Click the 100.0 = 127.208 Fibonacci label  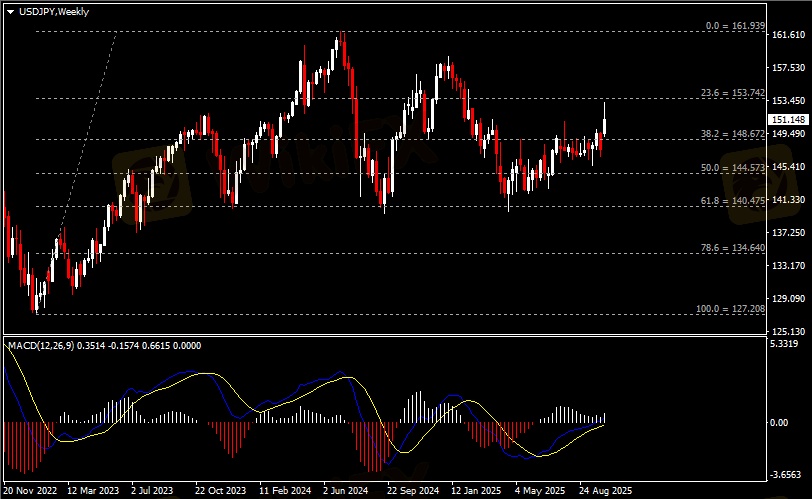coord(731,309)
